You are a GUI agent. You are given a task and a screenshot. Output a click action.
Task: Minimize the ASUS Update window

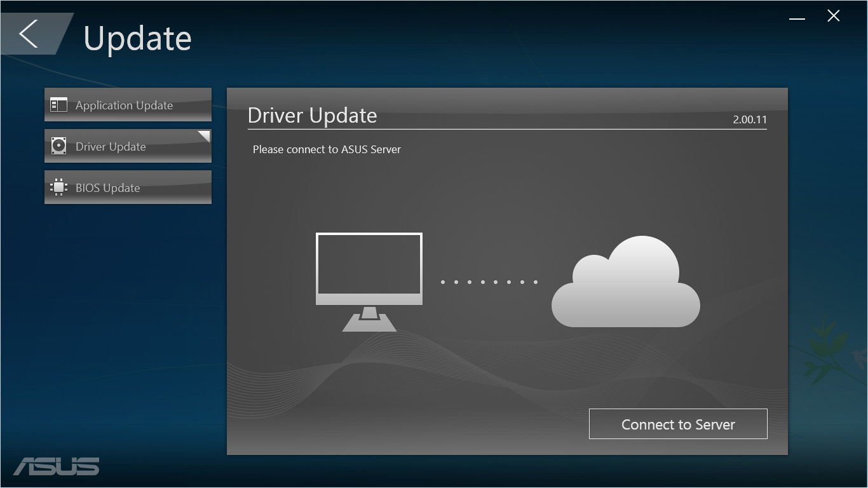[797, 18]
